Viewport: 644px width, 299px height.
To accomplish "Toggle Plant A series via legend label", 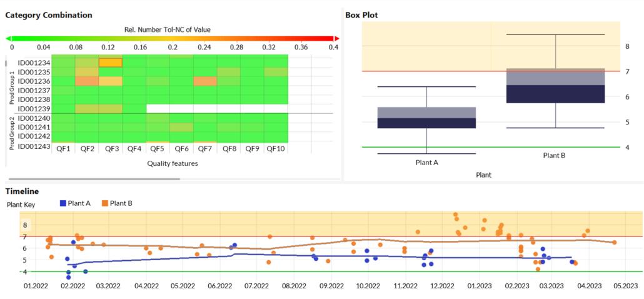I will [x=79, y=203].
